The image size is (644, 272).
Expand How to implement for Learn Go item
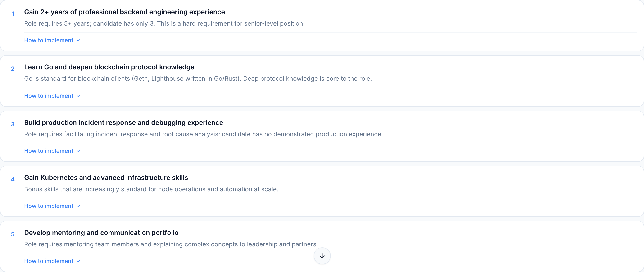point(49,96)
